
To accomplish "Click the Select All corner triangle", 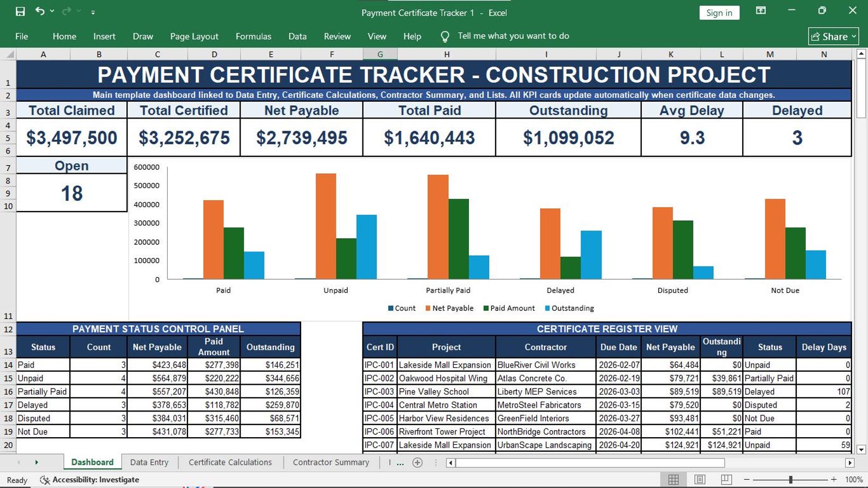I will tap(9, 54).
